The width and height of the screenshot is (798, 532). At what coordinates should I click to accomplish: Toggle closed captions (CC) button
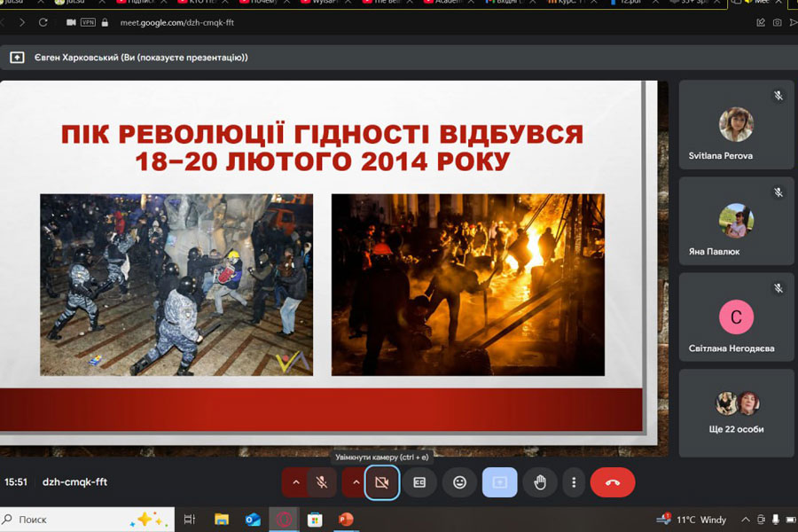[x=419, y=482]
